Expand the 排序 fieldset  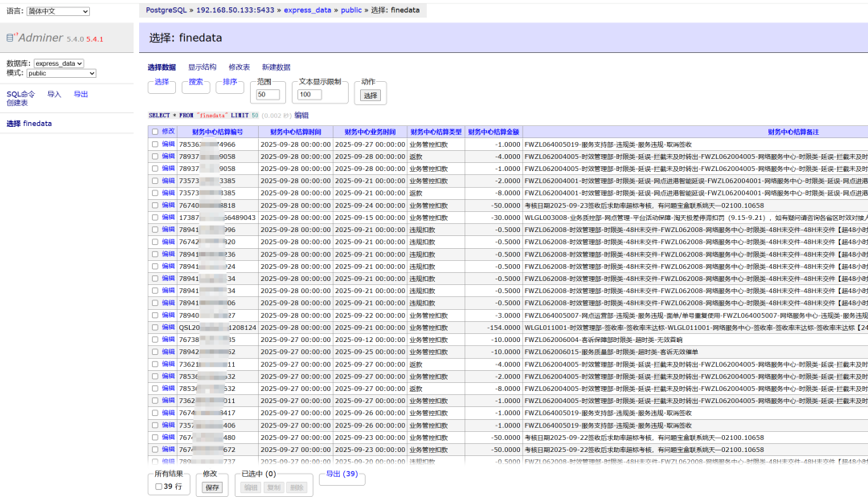(231, 82)
